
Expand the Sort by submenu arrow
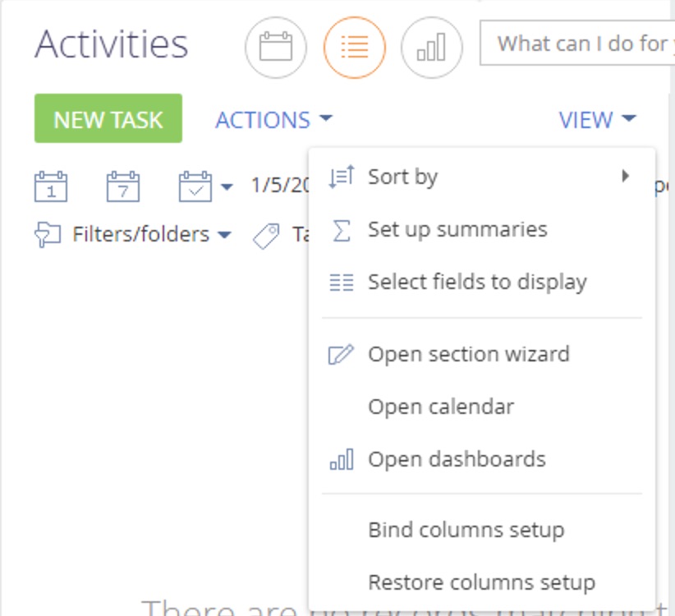(626, 176)
